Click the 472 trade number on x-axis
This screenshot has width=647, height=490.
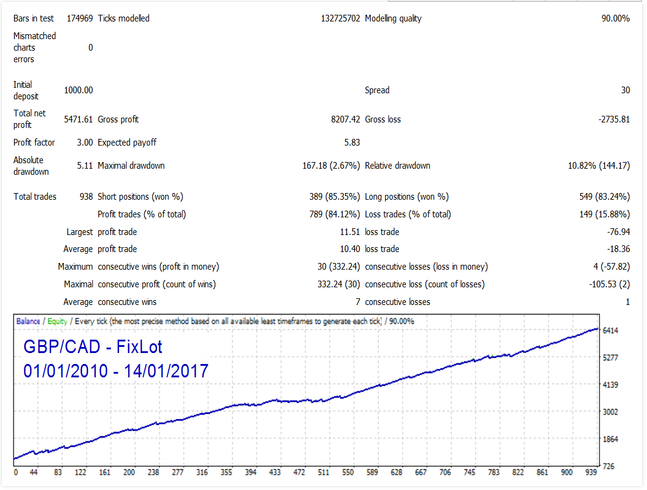pyautogui.click(x=299, y=472)
